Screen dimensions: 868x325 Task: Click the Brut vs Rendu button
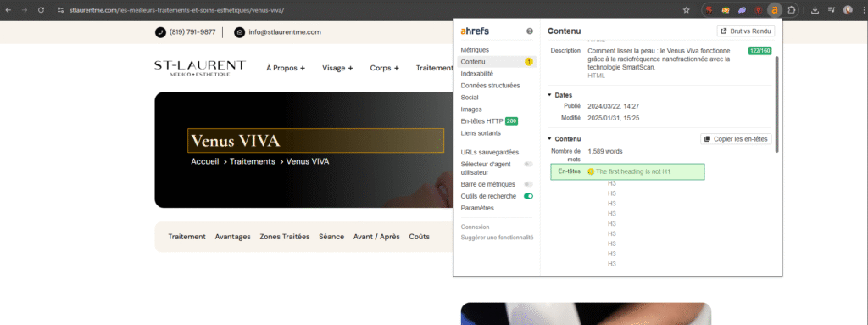pos(746,31)
